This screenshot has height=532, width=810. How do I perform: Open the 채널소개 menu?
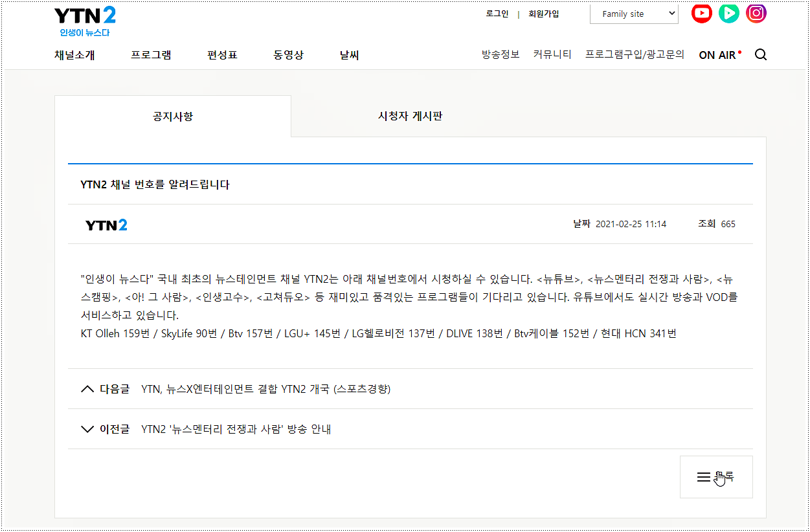74,55
